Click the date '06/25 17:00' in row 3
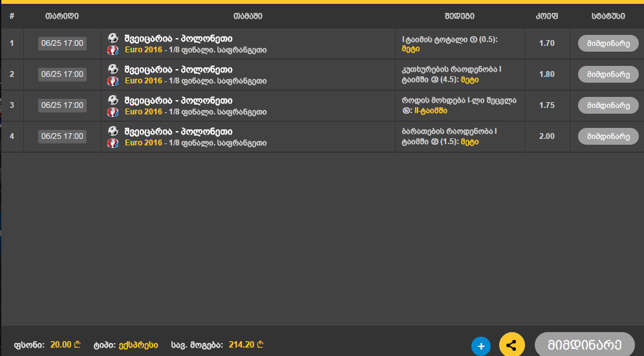 coord(63,105)
